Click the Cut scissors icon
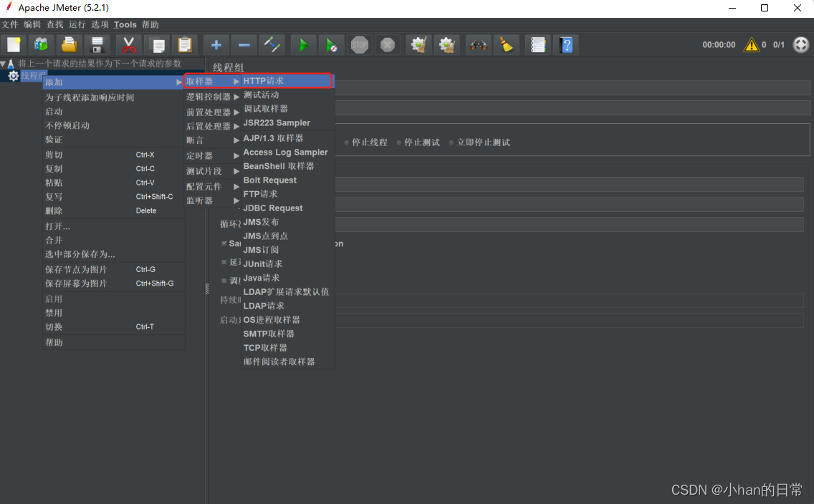The height and width of the screenshot is (504, 814). coord(129,45)
